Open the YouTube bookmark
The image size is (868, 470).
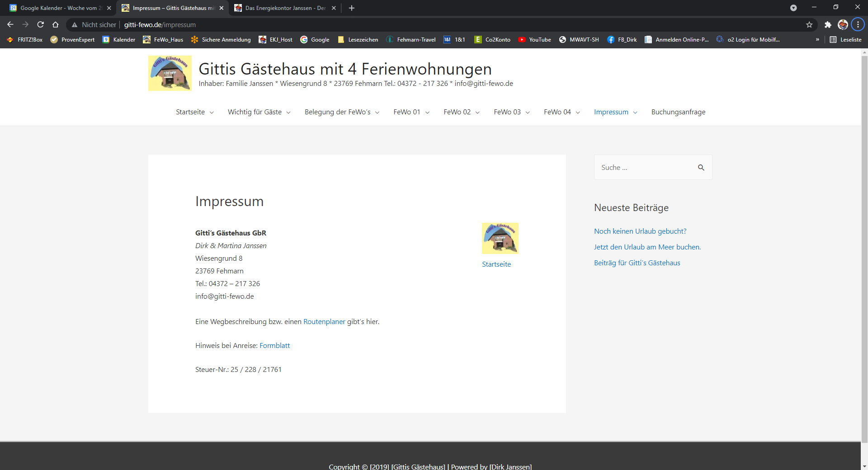pos(534,40)
